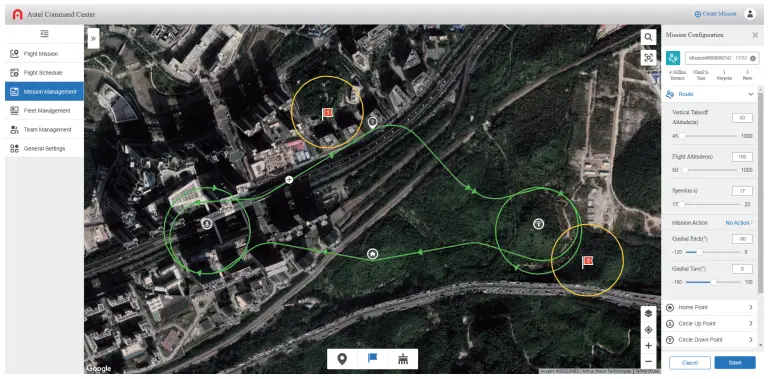Screen dimensions: 768x379
Task: Zoom out on the map
Action: coord(648,361)
